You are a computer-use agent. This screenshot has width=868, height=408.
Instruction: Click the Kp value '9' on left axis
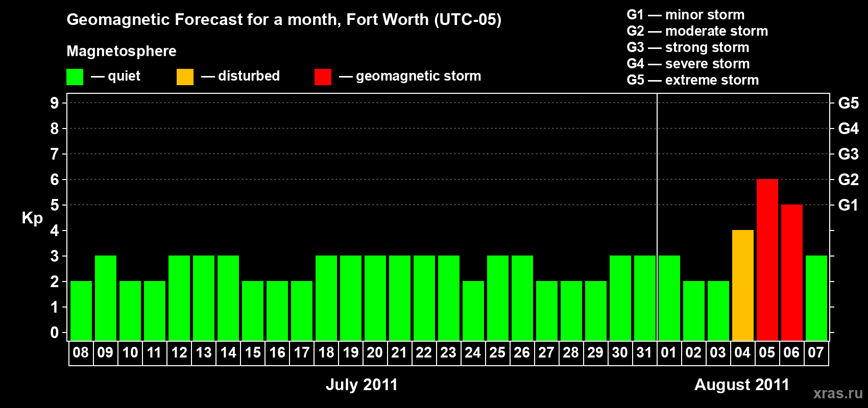coord(55,103)
